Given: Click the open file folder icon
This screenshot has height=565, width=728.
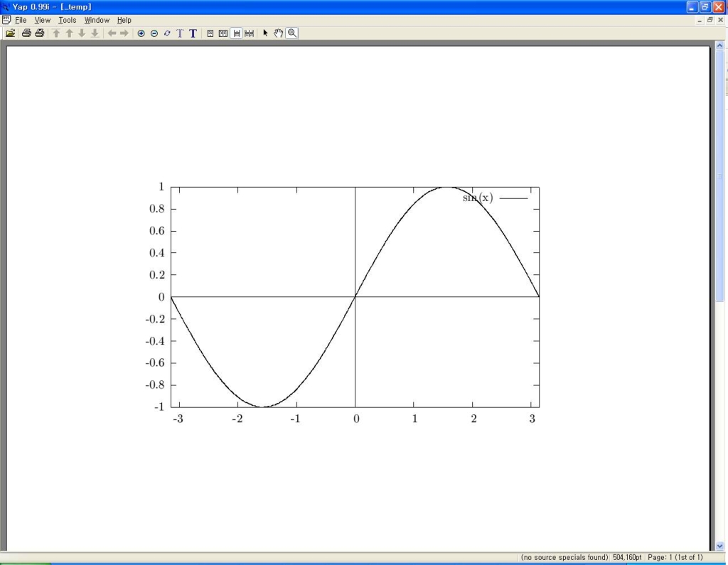Looking at the screenshot, I should [10, 33].
